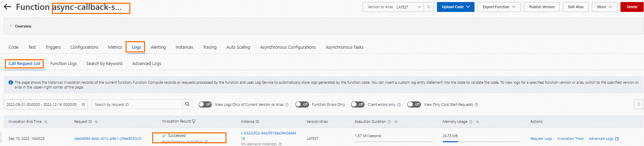
Task: Sort by Execution Duration column
Action: tap(396, 122)
